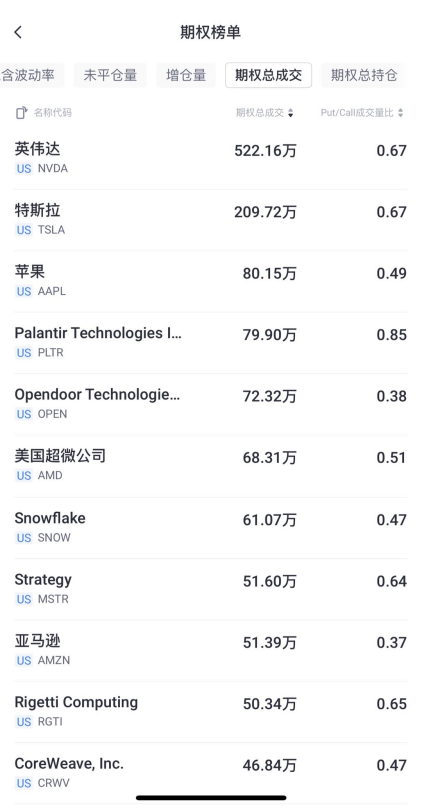
Task: Open 特斯拉 TSLA row
Action: click(x=211, y=220)
